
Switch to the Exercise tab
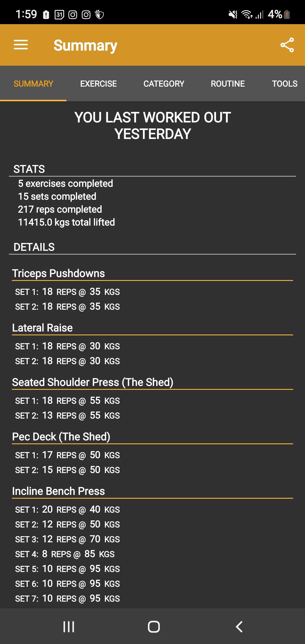(98, 83)
